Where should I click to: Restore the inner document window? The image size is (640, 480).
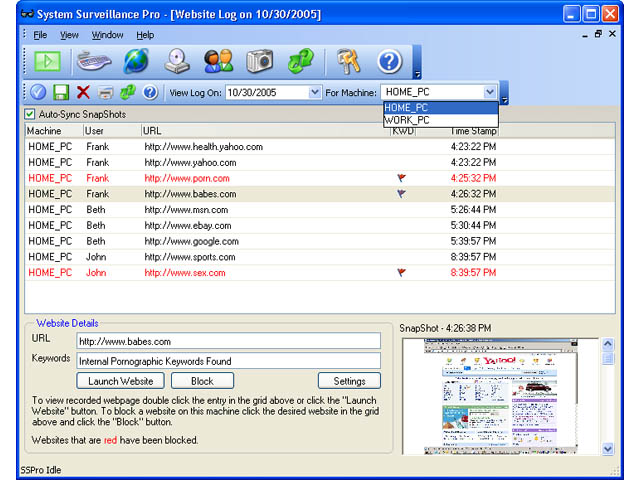[598, 34]
